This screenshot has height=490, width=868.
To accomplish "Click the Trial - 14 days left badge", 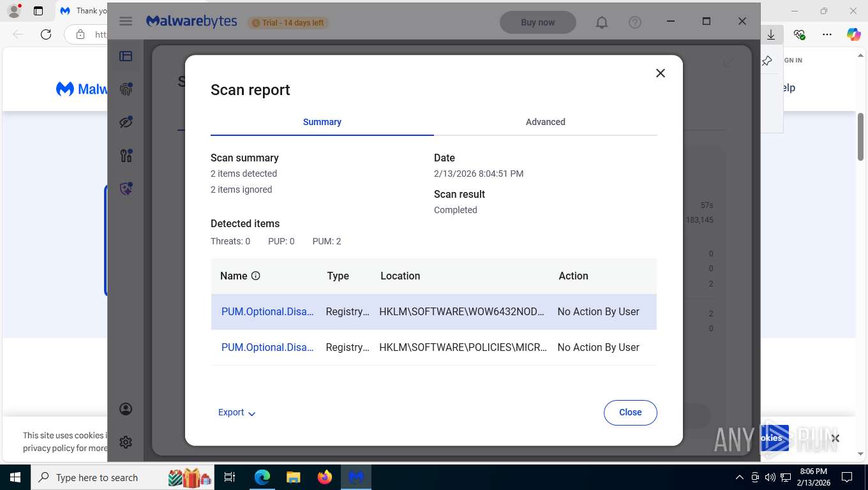I will [x=288, y=22].
